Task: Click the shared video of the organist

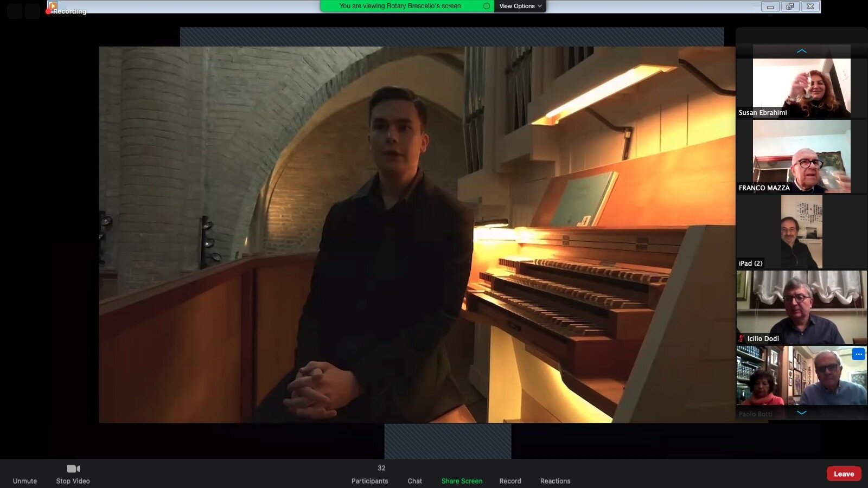Action: [417, 234]
